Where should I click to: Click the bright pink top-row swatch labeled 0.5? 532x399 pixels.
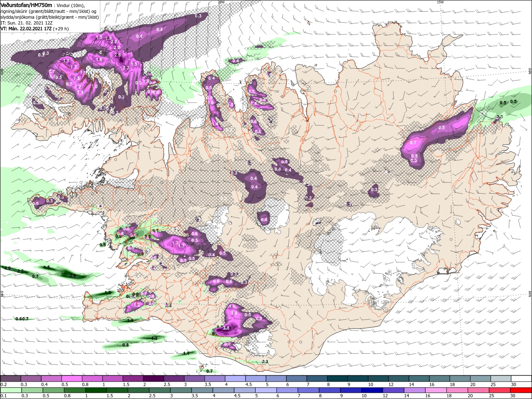(71, 379)
